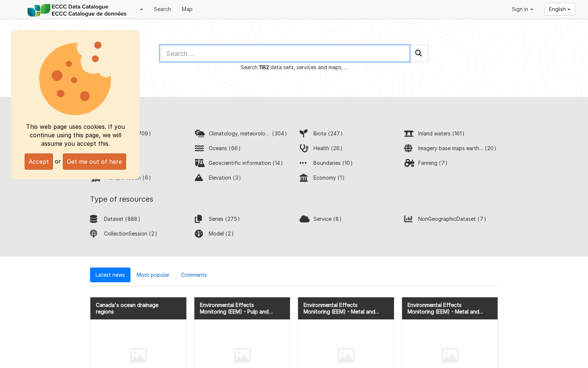Open Climatology, meteorology category link
The image size is (588, 368).
247,134
